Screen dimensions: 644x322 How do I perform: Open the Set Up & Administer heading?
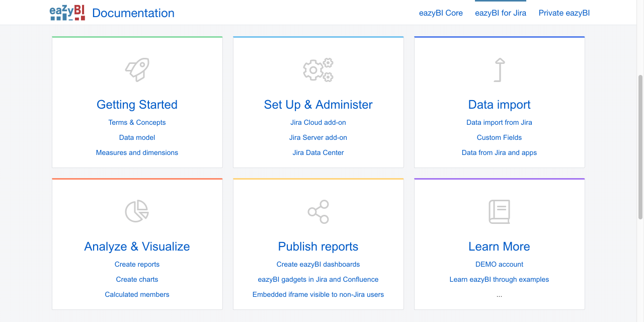click(x=318, y=105)
